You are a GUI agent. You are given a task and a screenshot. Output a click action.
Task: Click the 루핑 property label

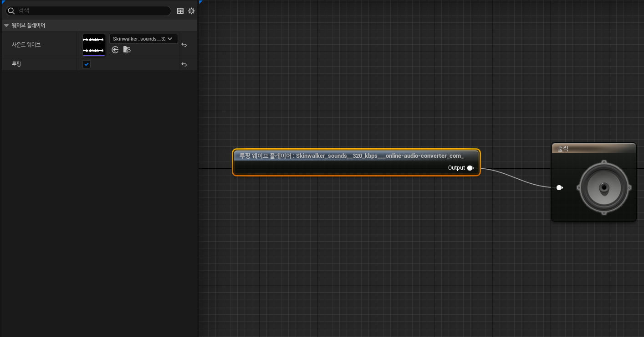[16, 64]
